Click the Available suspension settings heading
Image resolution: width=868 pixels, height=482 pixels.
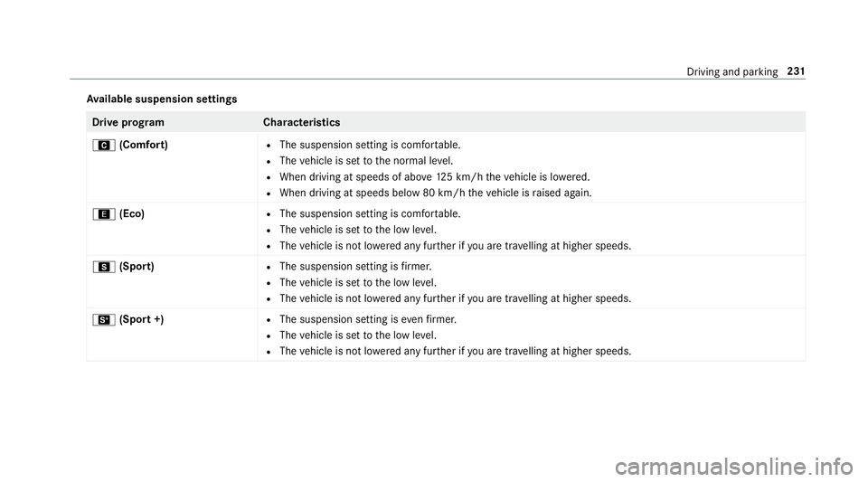click(x=162, y=99)
